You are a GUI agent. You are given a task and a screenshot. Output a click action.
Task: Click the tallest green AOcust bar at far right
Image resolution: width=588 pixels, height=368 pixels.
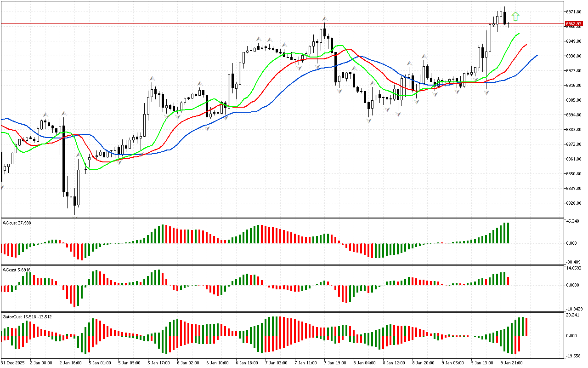click(x=508, y=233)
